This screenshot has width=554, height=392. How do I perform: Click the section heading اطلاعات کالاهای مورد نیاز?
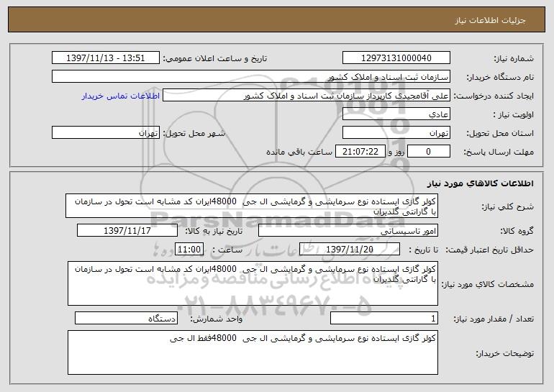(481, 183)
